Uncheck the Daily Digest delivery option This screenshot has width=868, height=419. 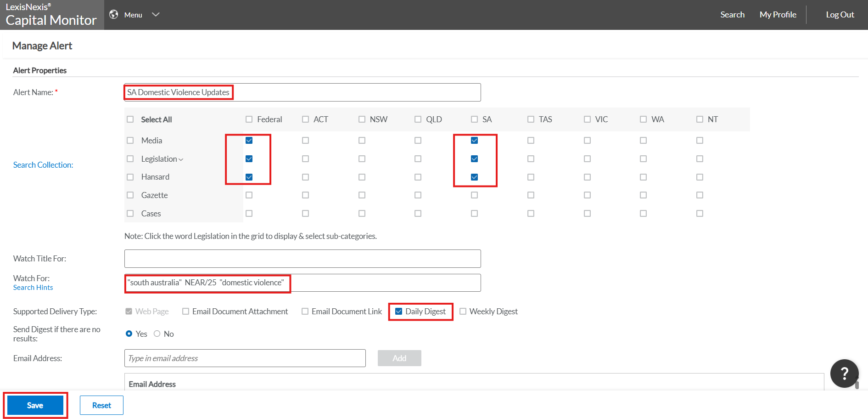click(x=399, y=311)
